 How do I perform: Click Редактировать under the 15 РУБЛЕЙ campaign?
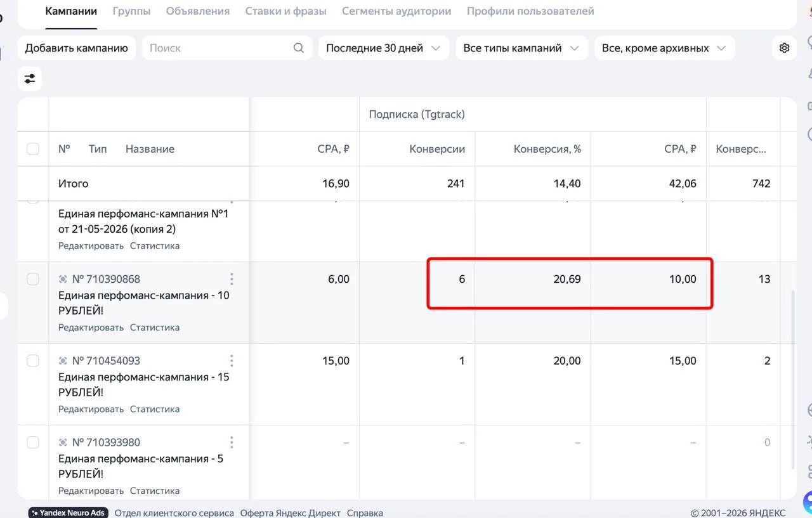[x=91, y=410]
